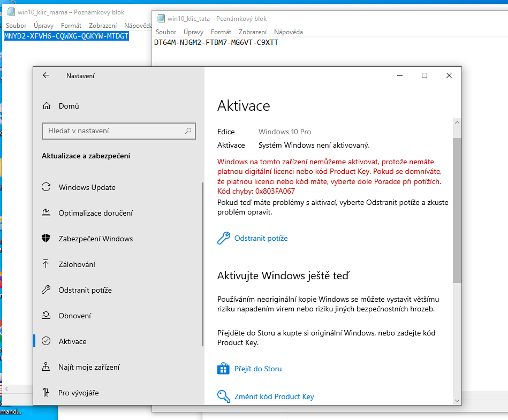
Task: Click the Activation page vertical scrollbar thumb
Action: click(x=457, y=210)
